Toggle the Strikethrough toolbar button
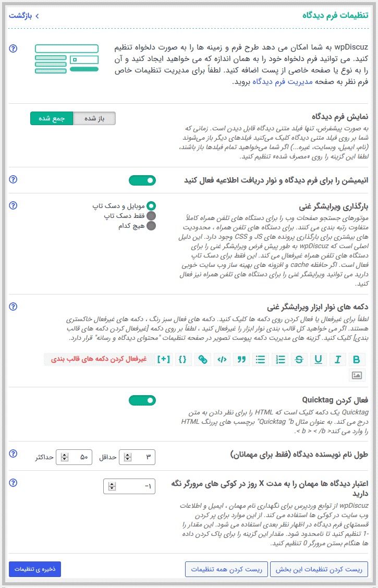This screenshot has height=588, width=378. click(x=299, y=359)
